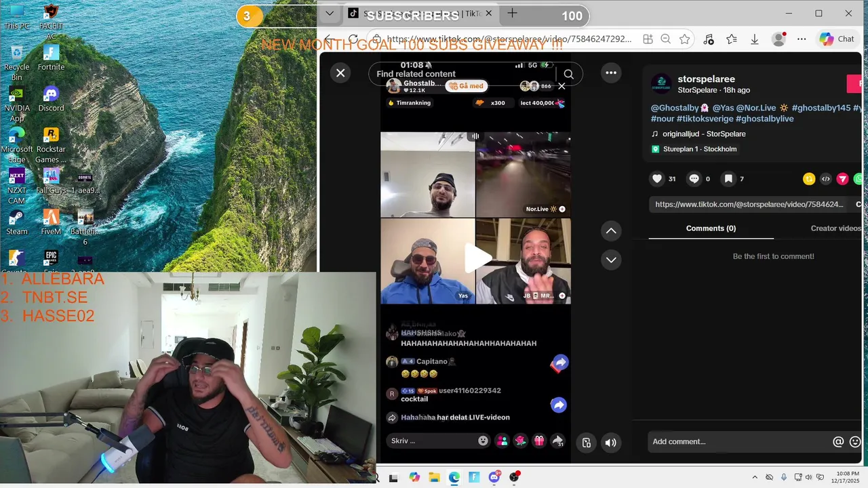Viewport: 868px width, 488px height.
Task: Insert a mention using the @ icon
Action: pos(838,441)
